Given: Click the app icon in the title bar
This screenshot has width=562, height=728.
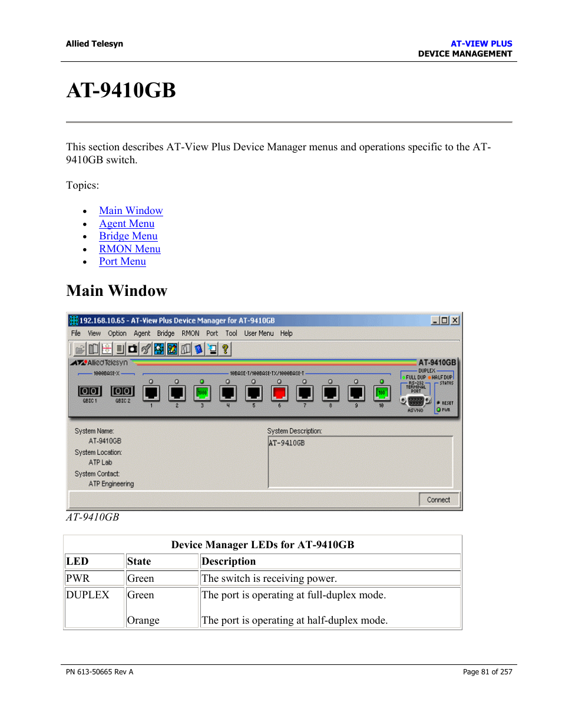Looking at the screenshot, I should click(74, 320).
